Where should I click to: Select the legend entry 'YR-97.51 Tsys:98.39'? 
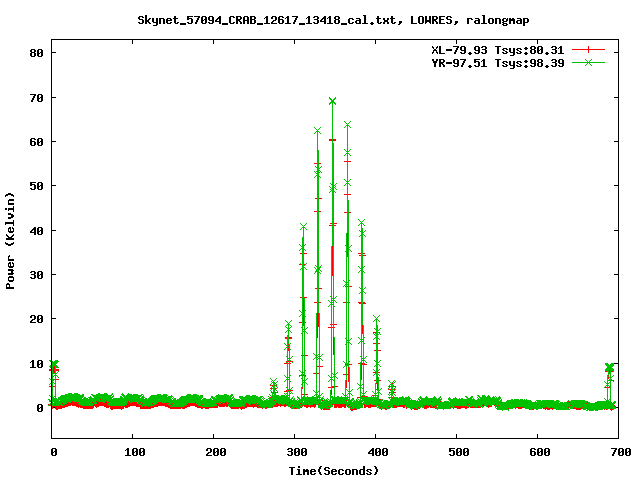coord(498,63)
